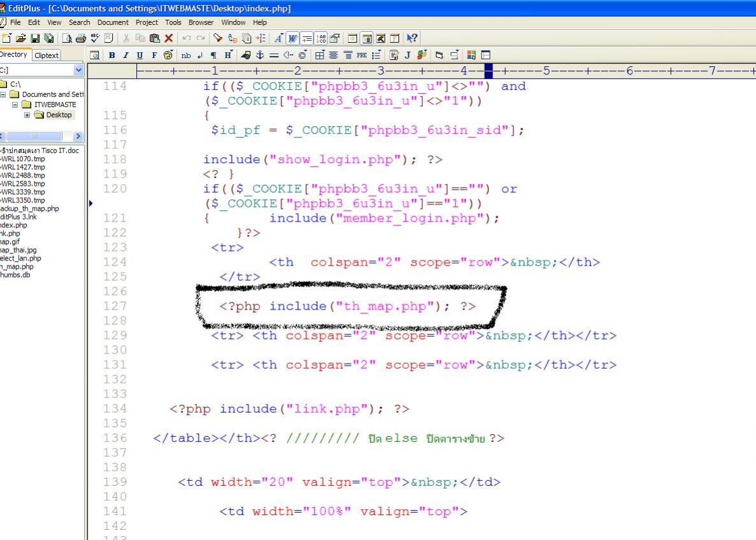Collapse the ITWEBMASTE folder node
Image resolution: width=756 pixels, height=540 pixels.
tap(15, 104)
